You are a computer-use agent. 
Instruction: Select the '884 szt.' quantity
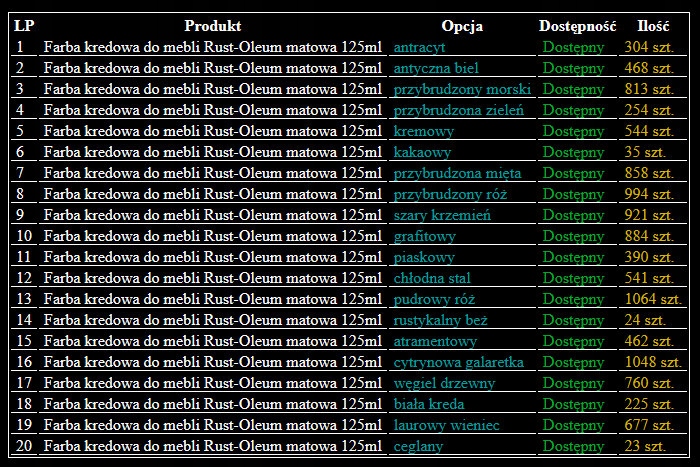point(649,236)
